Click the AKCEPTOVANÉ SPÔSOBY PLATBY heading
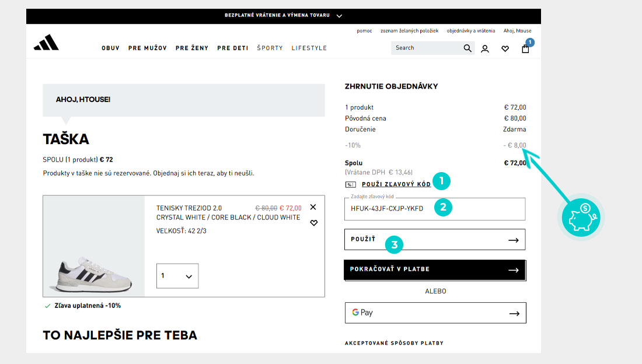 (395, 343)
